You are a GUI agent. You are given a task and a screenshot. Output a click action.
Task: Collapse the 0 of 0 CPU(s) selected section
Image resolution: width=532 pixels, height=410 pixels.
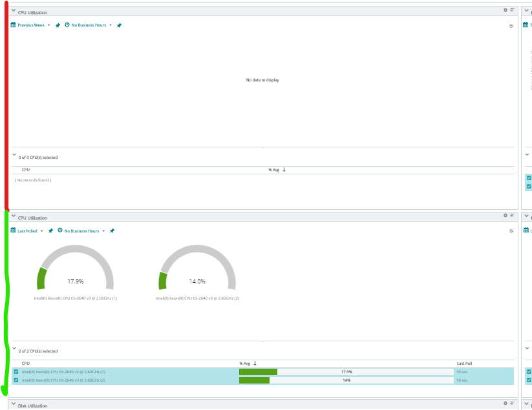click(x=14, y=155)
